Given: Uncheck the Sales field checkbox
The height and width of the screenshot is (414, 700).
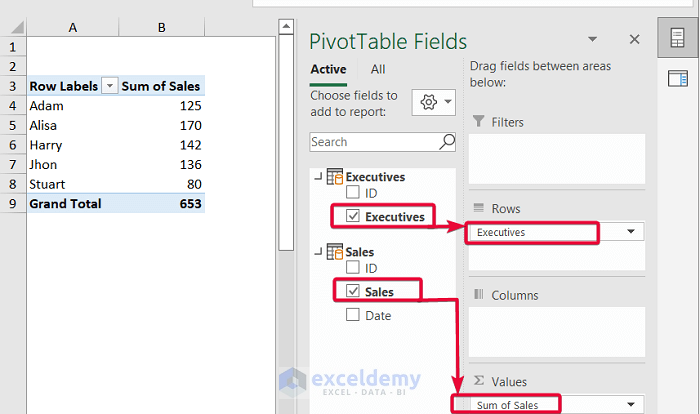Looking at the screenshot, I should [x=352, y=292].
